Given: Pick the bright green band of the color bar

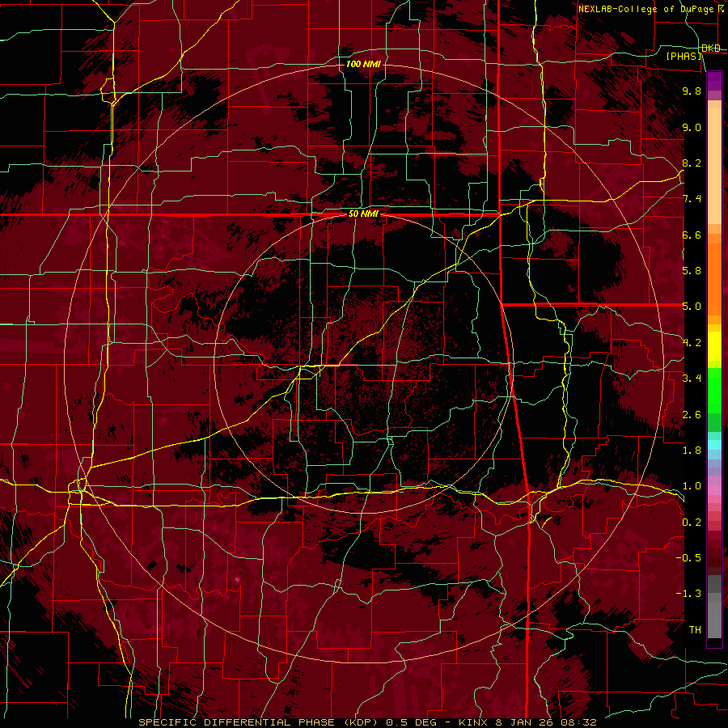Looking at the screenshot, I should (x=714, y=389).
